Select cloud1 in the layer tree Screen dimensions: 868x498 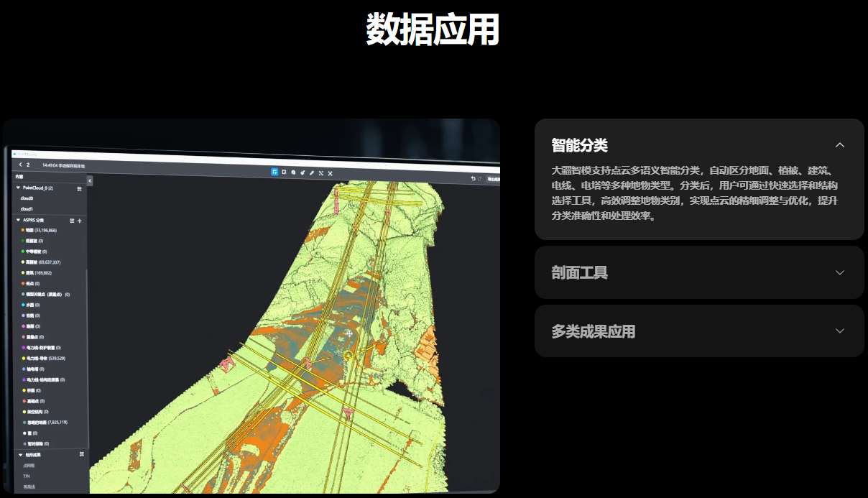pos(27,208)
